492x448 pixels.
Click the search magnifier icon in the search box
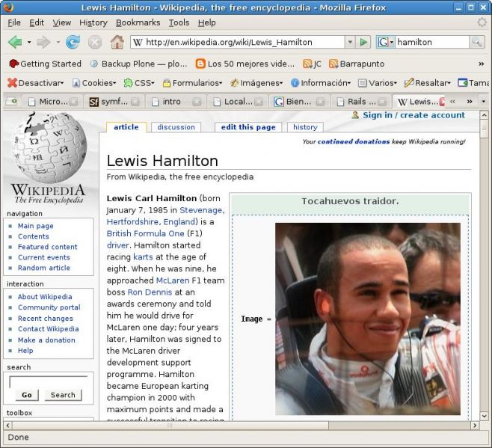point(476,42)
